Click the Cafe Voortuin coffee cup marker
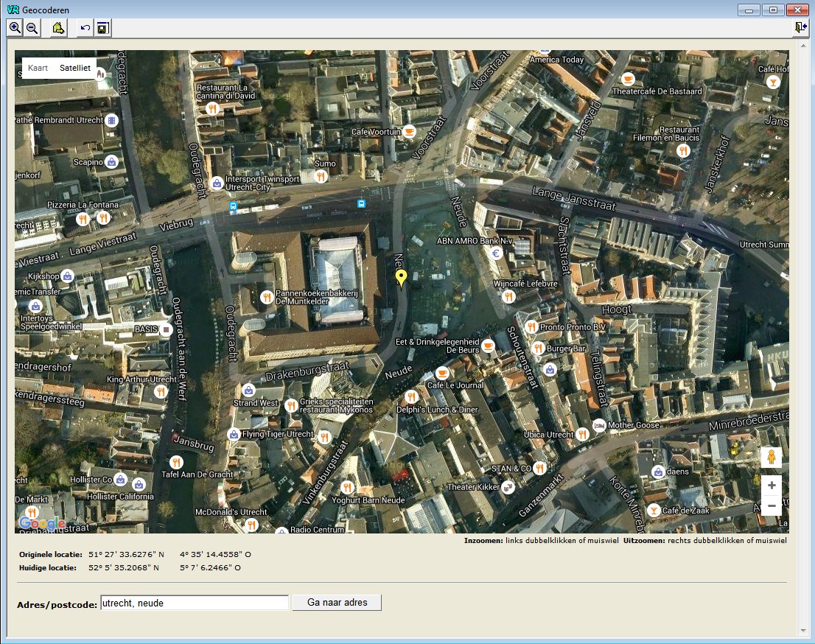This screenshot has width=815, height=644. click(x=410, y=131)
